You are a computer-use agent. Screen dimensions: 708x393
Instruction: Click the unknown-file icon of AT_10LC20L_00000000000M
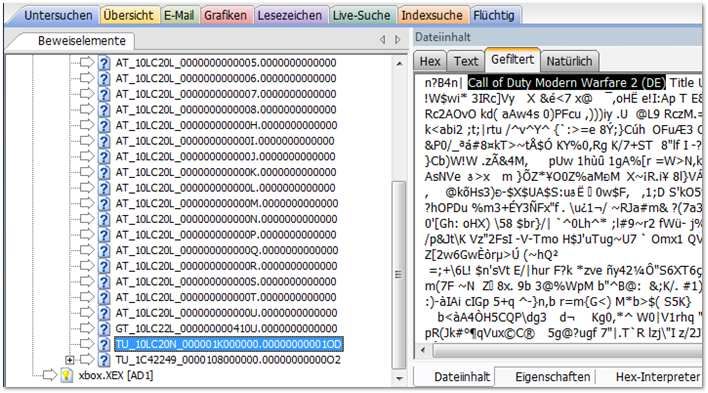(104, 203)
